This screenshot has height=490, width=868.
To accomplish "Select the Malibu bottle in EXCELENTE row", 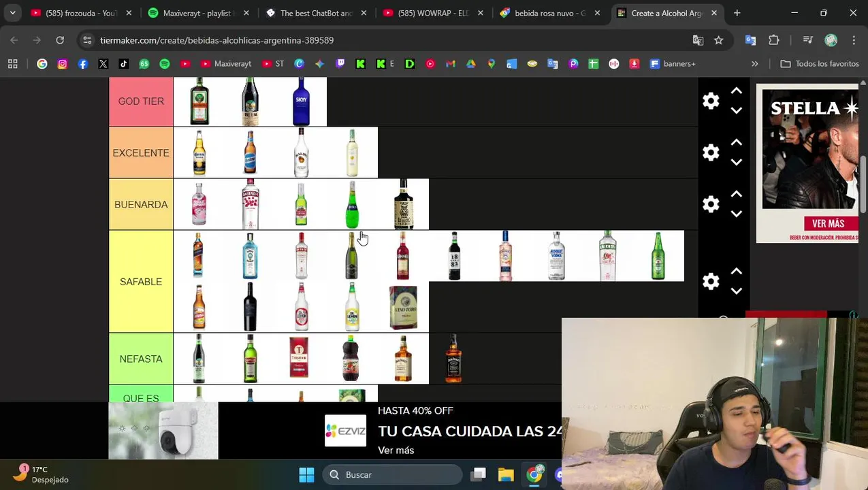I will [x=301, y=153].
